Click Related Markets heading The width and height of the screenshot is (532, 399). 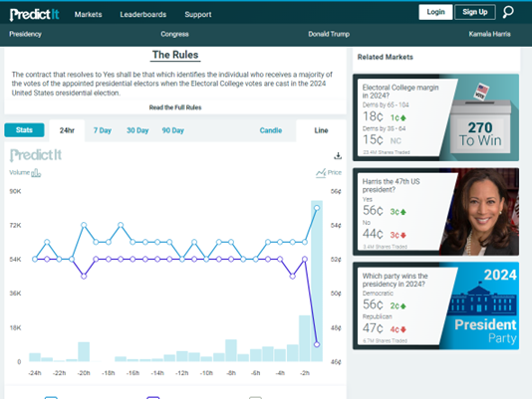coord(386,57)
